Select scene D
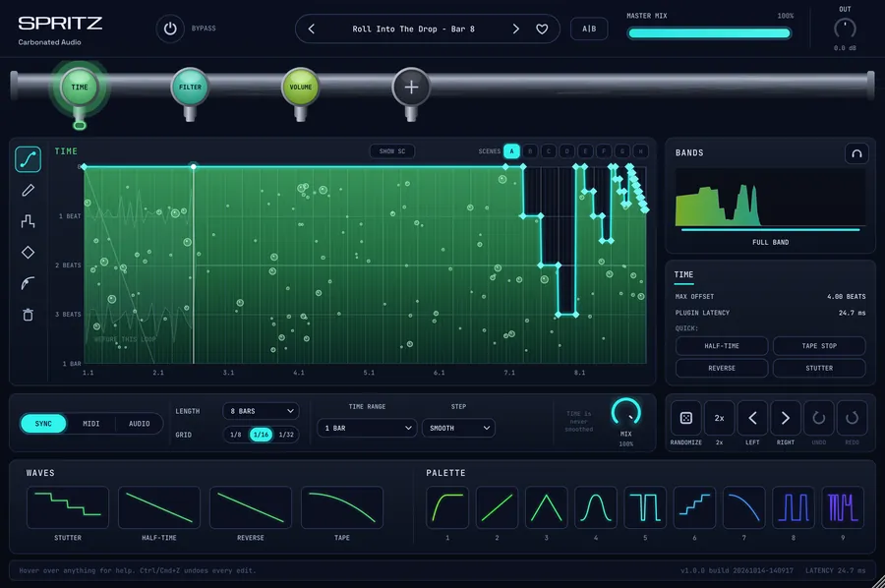 pyautogui.click(x=567, y=151)
